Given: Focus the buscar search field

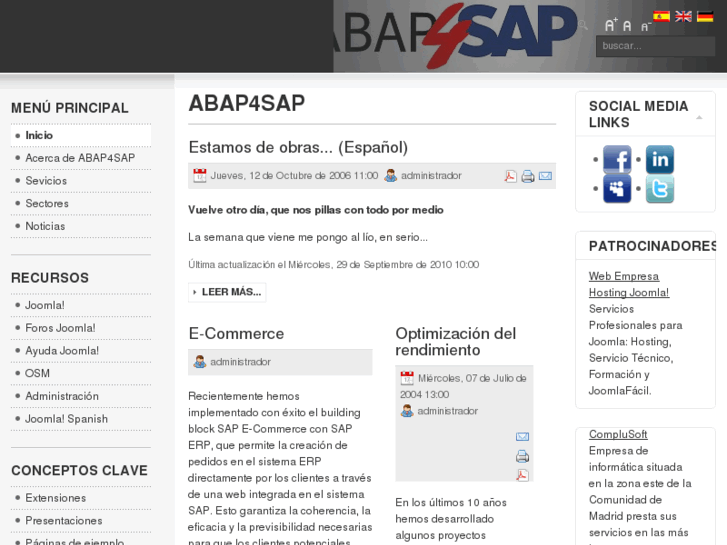Looking at the screenshot, I should [655, 46].
